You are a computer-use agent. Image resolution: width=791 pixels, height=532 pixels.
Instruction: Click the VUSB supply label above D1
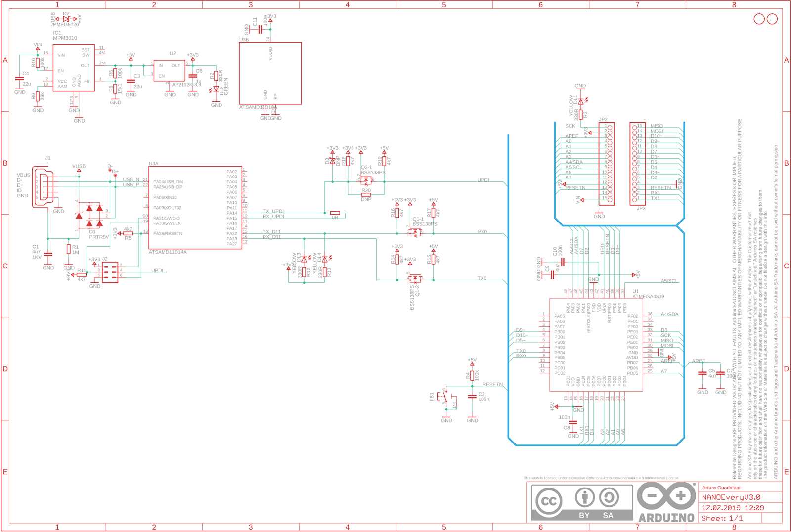pyautogui.click(x=79, y=166)
